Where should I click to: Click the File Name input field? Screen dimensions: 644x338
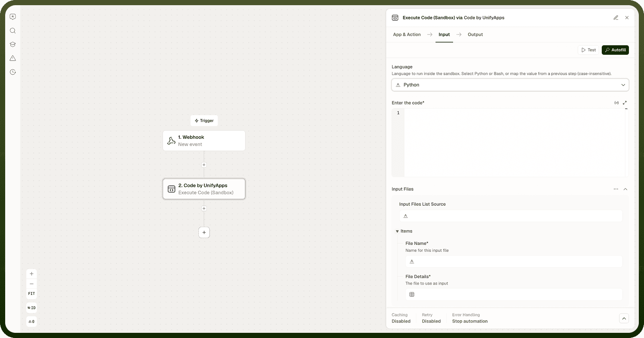(x=514, y=261)
